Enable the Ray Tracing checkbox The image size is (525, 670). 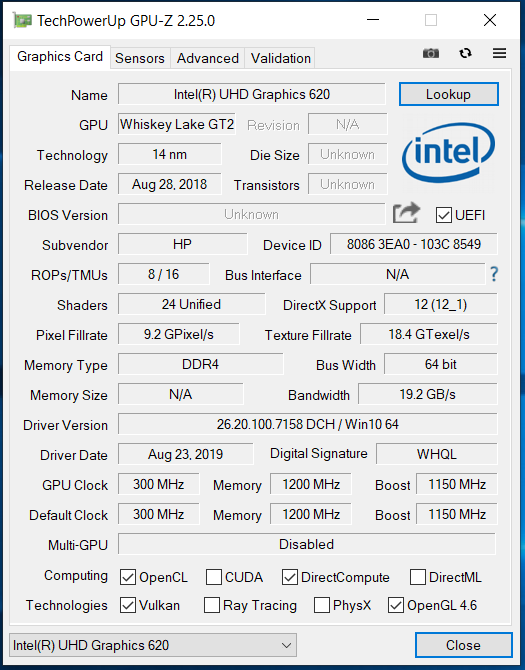point(212,605)
